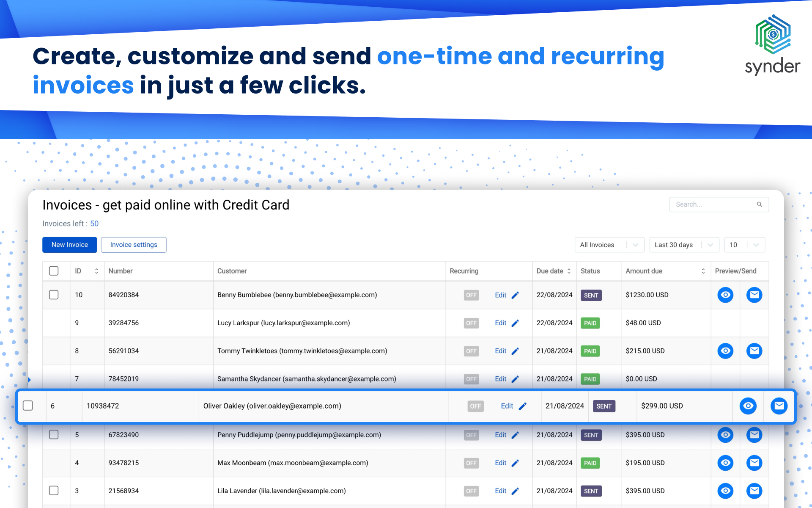Click mail icon for Tommy Twinkletoes invoice
The image size is (812, 508).
pos(754,351)
